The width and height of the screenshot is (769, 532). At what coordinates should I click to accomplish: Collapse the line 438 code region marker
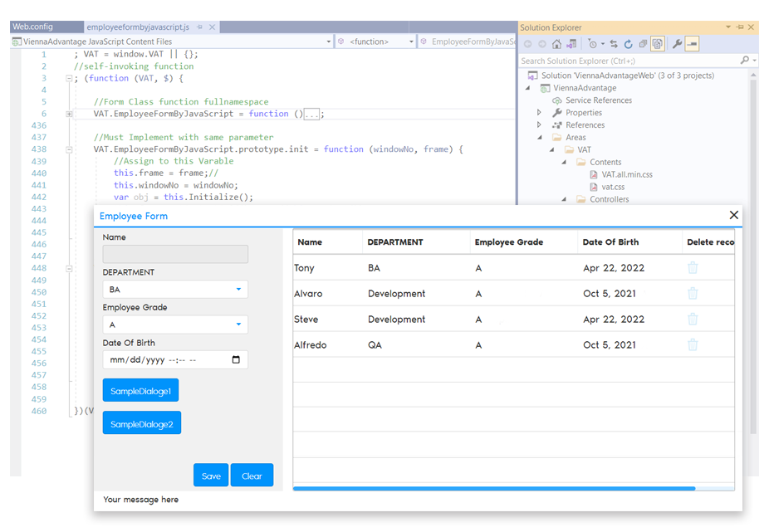tap(68, 149)
